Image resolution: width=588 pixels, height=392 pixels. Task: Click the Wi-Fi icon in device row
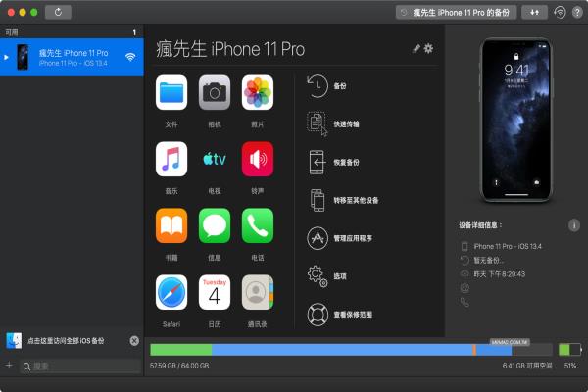[x=130, y=57]
